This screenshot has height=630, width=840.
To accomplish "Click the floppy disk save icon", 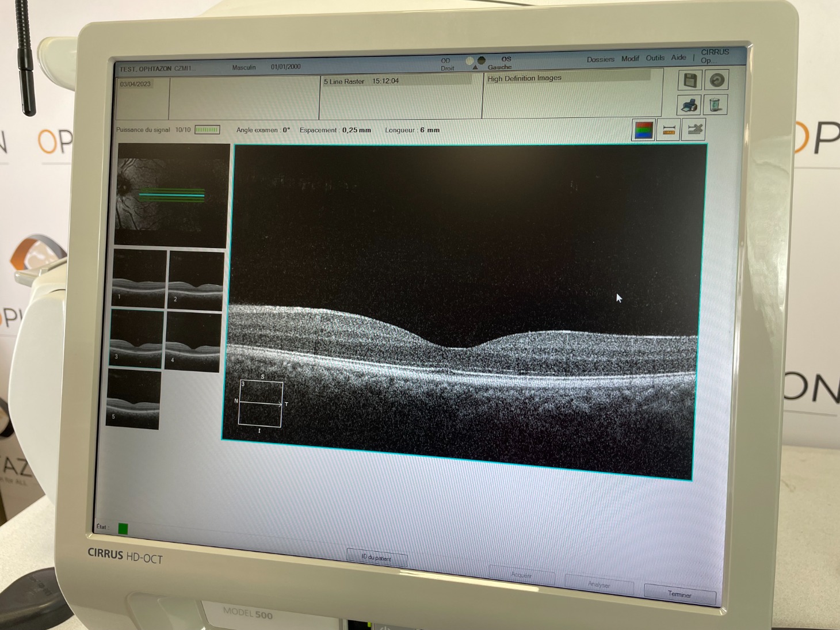I will coord(690,80).
